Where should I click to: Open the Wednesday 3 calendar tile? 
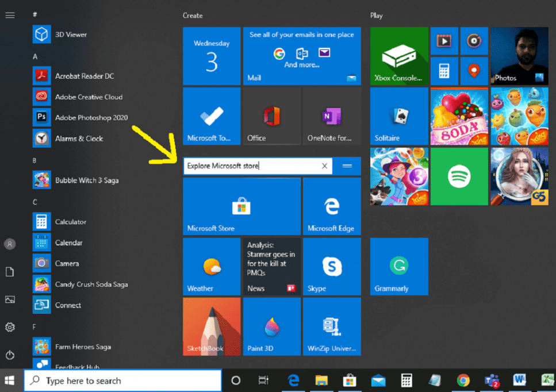(x=212, y=56)
